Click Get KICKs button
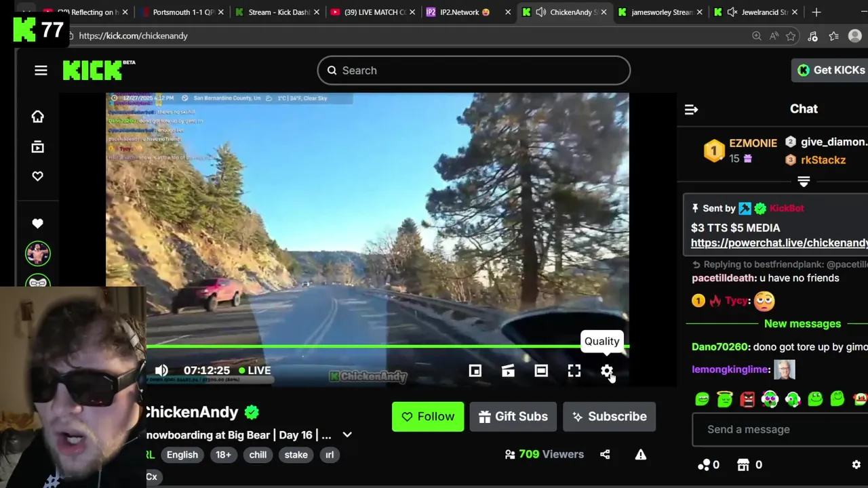Image resolution: width=868 pixels, height=488 pixels. click(x=831, y=70)
